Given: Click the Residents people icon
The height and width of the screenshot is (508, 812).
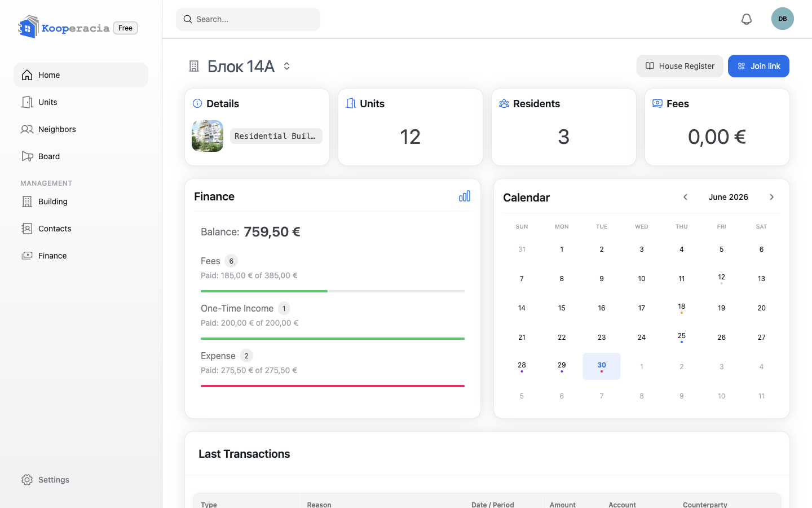Looking at the screenshot, I should [504, 103].
